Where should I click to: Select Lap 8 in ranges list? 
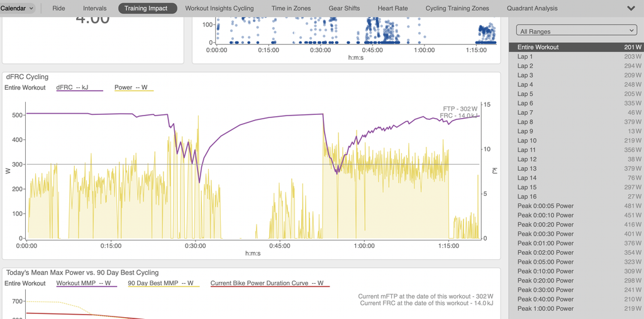coord(576,122)
